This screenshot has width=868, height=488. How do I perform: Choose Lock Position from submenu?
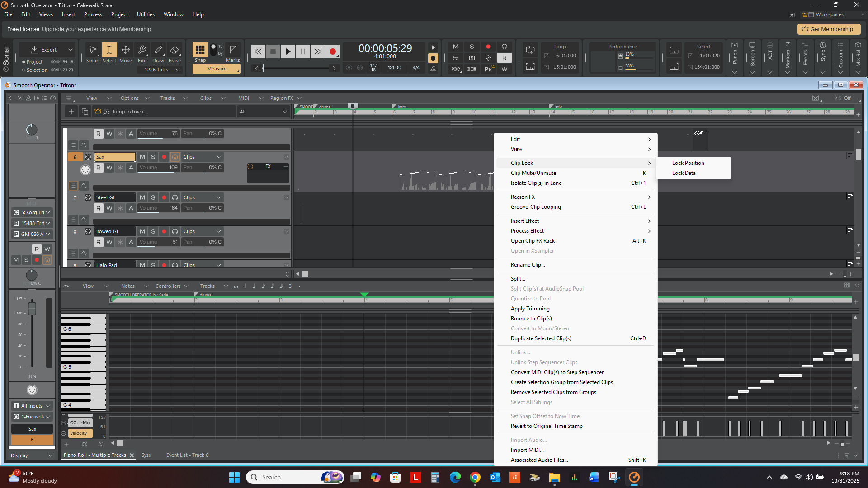tap(688, 163)
